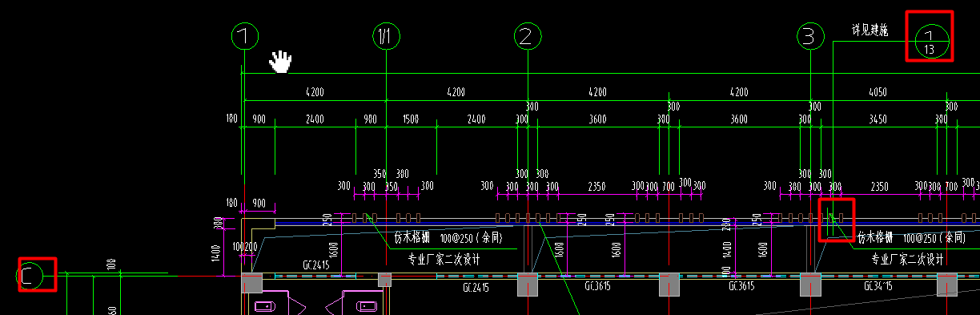
Task: Click the 详见建施 annotation text
Action: (x=870, y=30)
